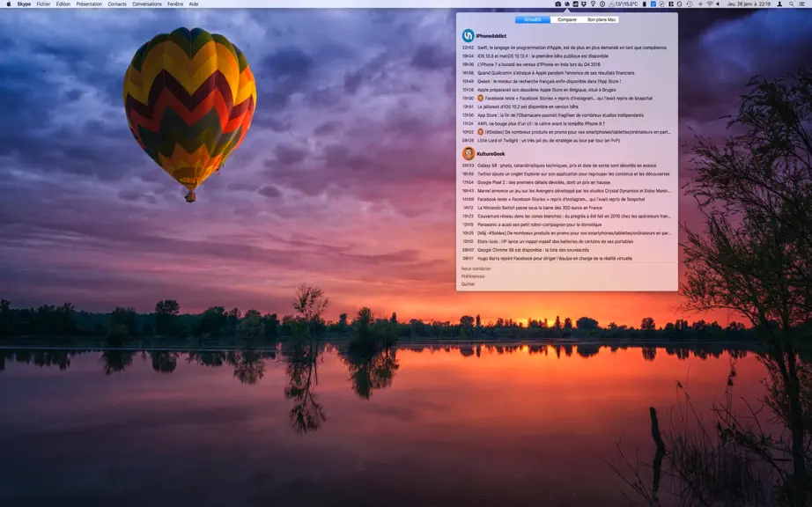Viewport: 812px width, 507px height.
Task: Open the Présentation menu
Action: pyautogui.click(x=89, y=4)
